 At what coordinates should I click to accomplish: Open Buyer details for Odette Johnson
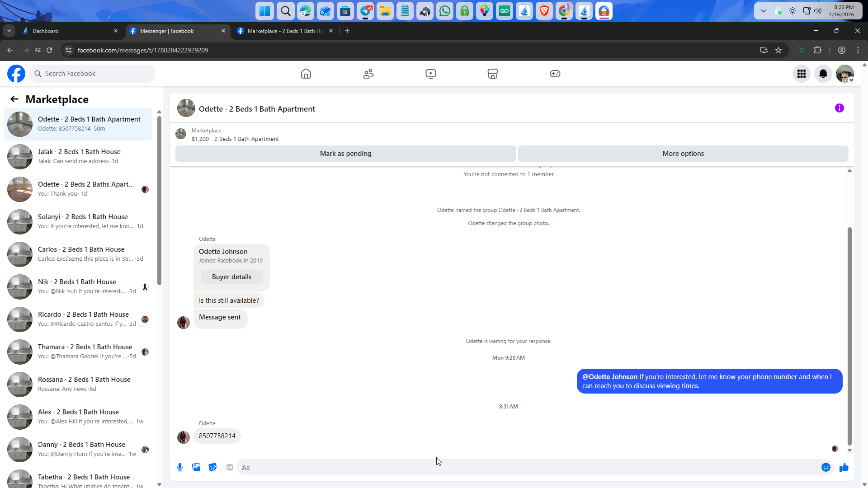(231, 277)
